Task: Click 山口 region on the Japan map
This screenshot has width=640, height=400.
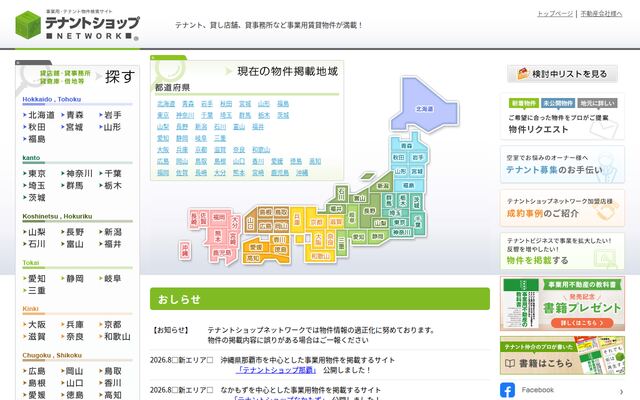Action: click(250, 222)
